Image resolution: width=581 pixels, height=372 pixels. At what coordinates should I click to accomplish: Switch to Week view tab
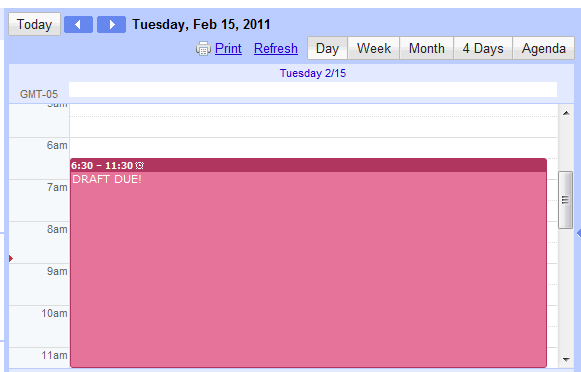coord(374,48)
